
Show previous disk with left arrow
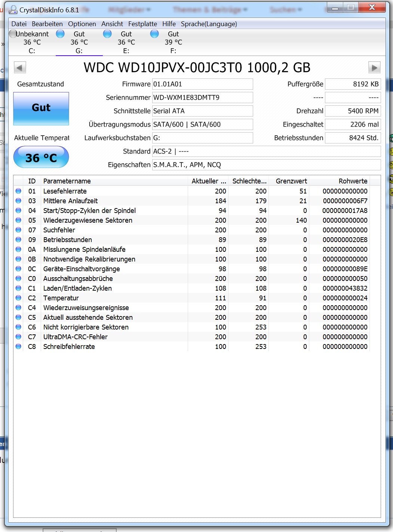[x=20, y=68]
